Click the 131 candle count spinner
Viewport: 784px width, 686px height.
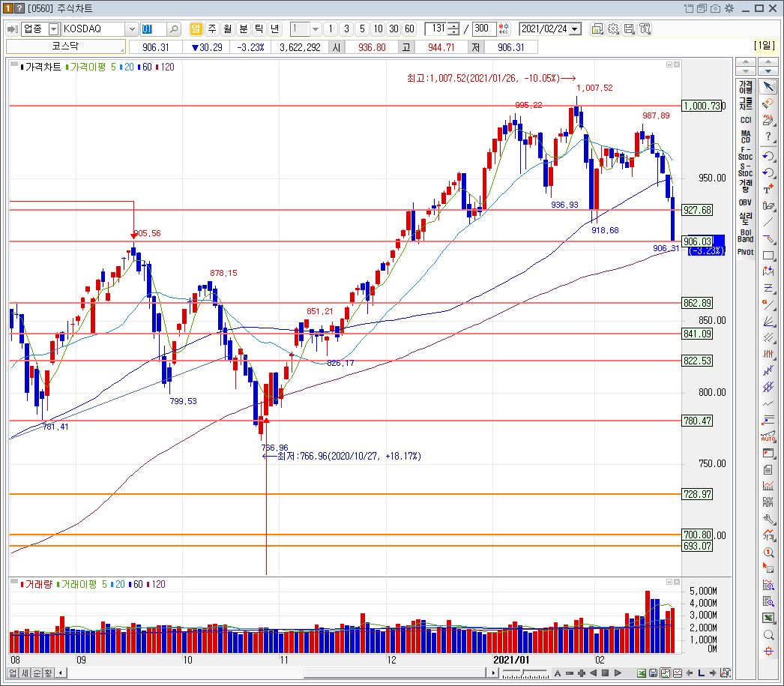pos(453,29)
